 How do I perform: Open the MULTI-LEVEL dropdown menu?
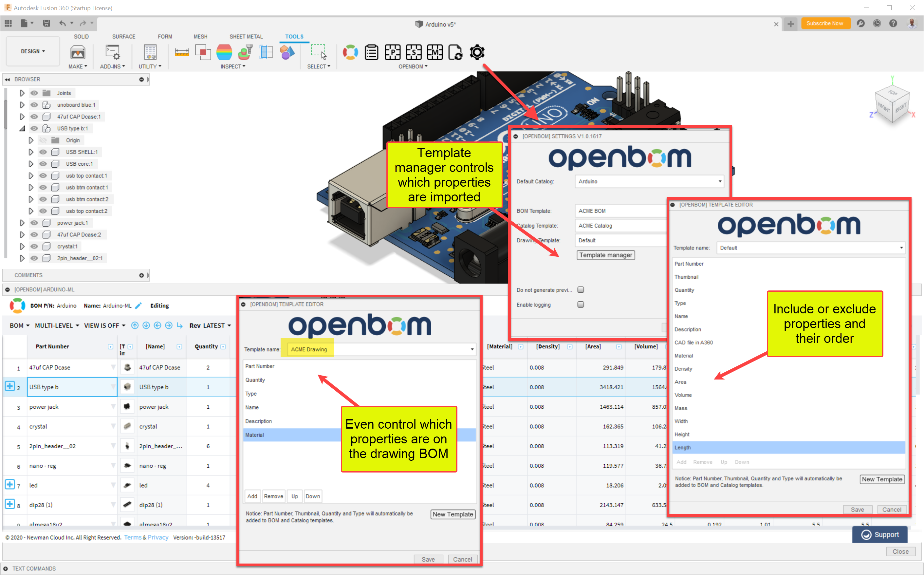[x=57, y=325]
